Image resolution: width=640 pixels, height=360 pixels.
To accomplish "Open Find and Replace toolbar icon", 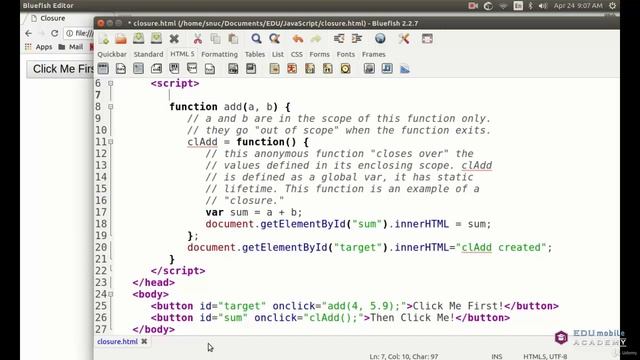I will click(x=275, y=39).
